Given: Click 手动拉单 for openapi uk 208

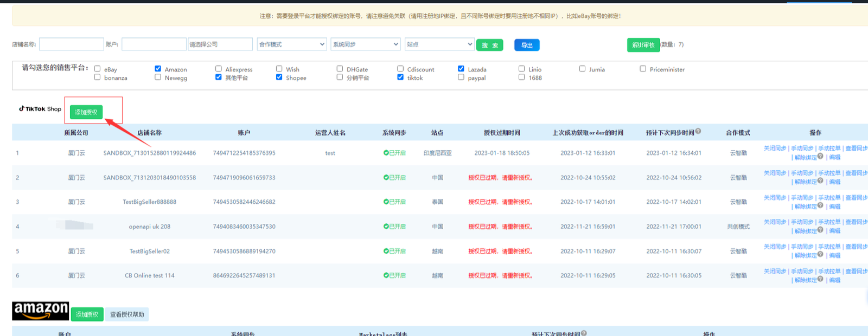Looking at the screenshot, I should point(829,222).
